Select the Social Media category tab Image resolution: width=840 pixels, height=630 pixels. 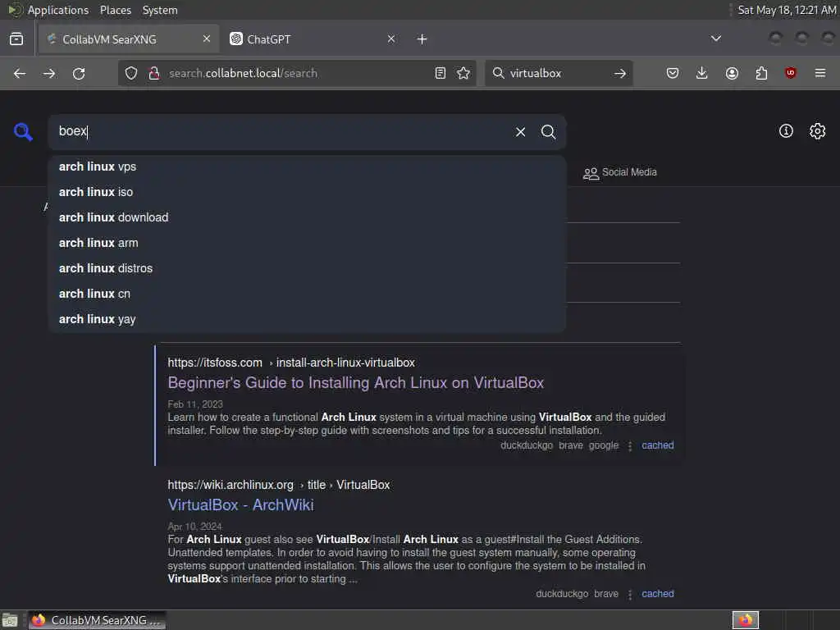tap(620, 172)
